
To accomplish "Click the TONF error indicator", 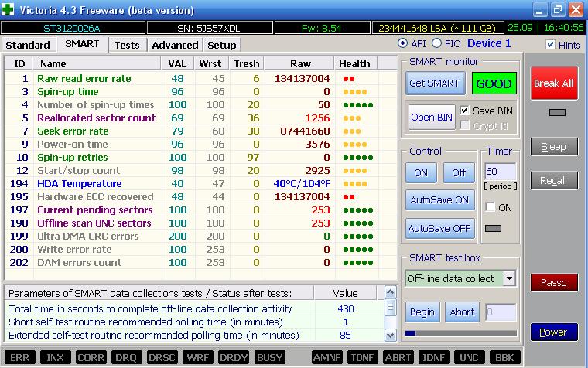I will (362, 357).
